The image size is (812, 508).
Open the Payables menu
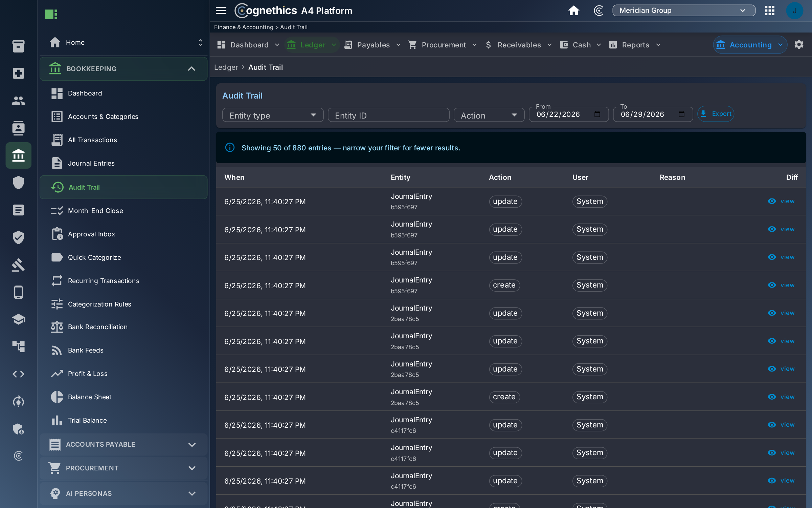[372, 45]
